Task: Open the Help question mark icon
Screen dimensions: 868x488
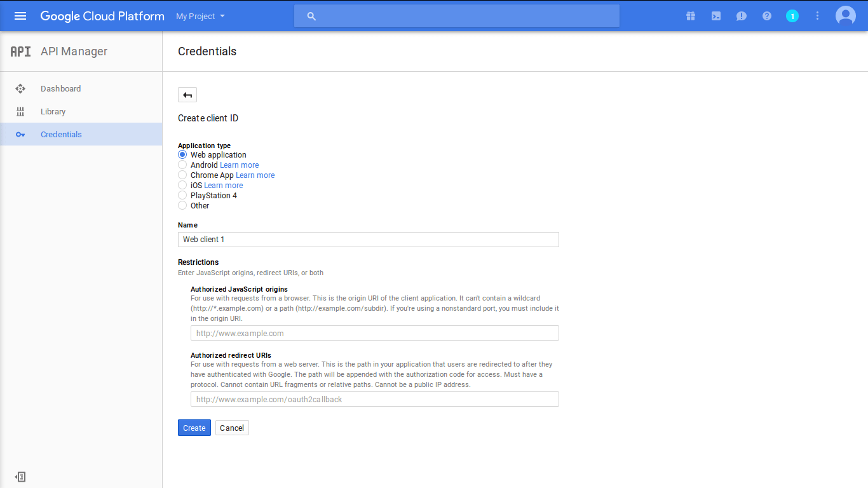Action: click(x=767, y=16)
